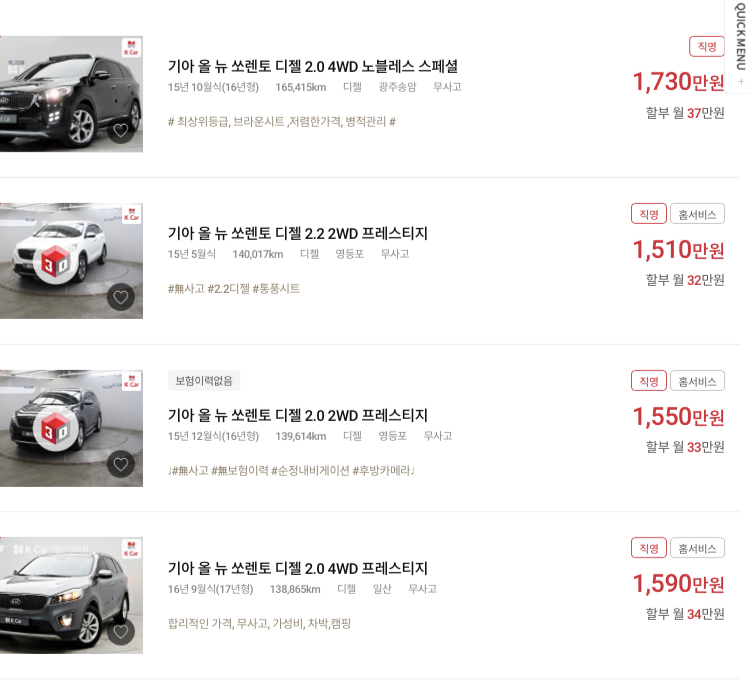Open 3D view of white Sorento
The width and height of the screenshot is (750, 687).
tap(56, 262)
